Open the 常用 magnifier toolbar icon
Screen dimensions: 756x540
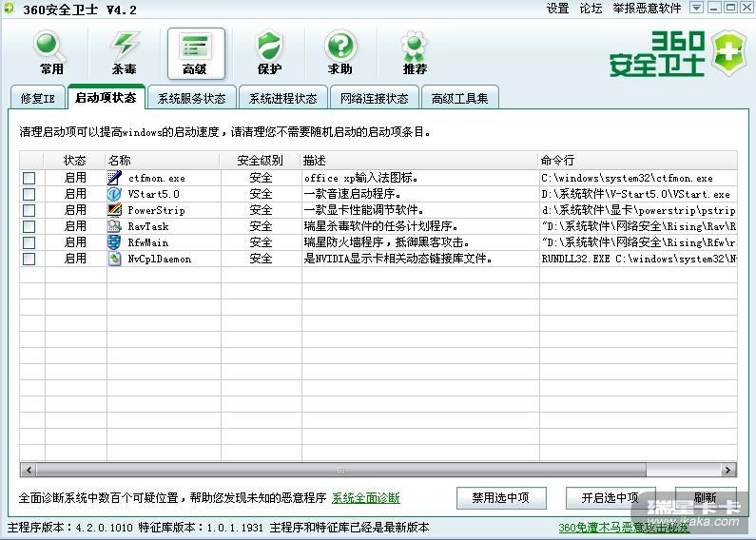point(49,52)
